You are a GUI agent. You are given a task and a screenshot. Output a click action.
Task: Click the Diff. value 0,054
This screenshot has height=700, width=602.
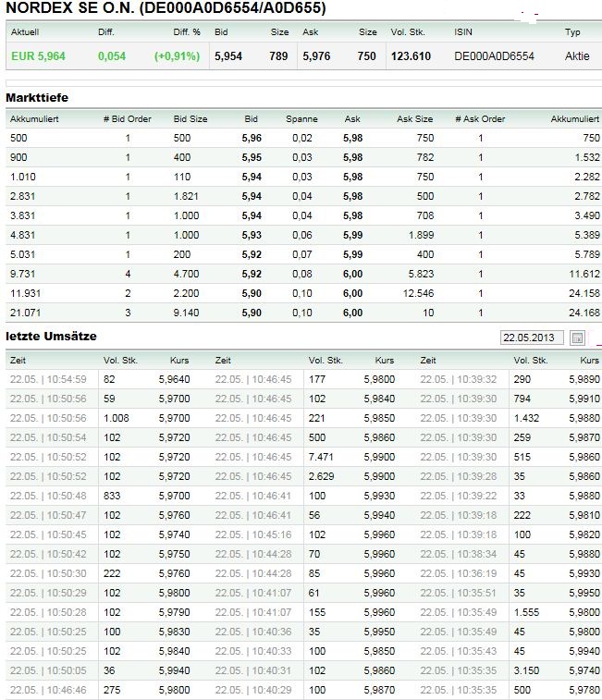click(112, 56)
